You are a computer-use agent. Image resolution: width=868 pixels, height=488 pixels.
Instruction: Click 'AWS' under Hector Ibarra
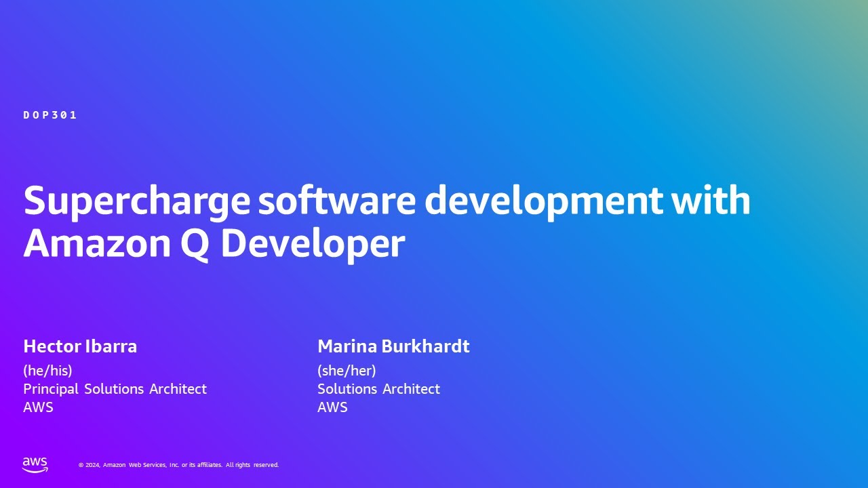tap(38, 407)
